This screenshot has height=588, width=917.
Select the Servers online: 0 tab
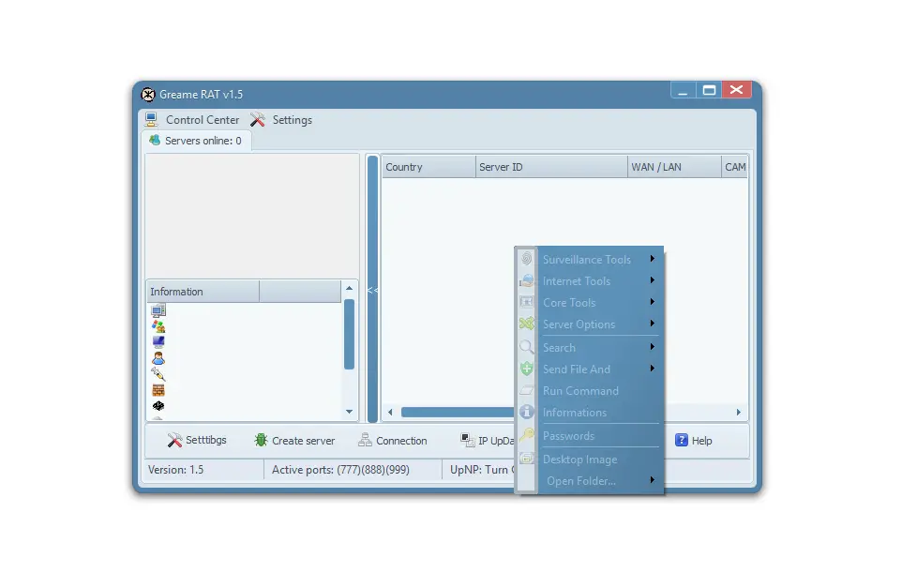point(195,141)
